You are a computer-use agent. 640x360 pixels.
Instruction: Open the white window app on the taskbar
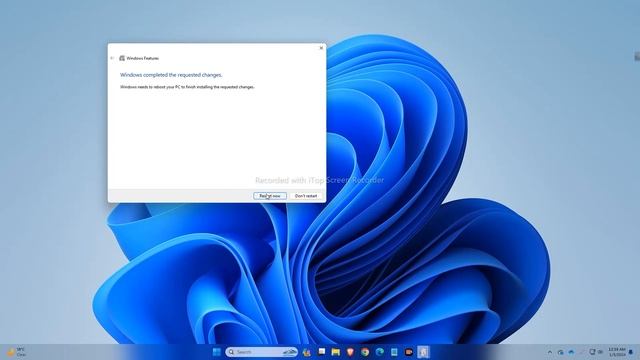(322, 352)
